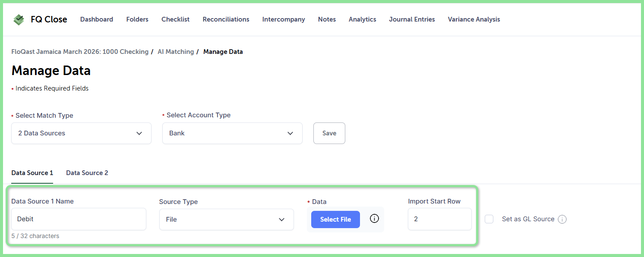Click the Import Start Row field
Image resolution: width=644 pixels, height=257 pixels.
pos(440,219)
